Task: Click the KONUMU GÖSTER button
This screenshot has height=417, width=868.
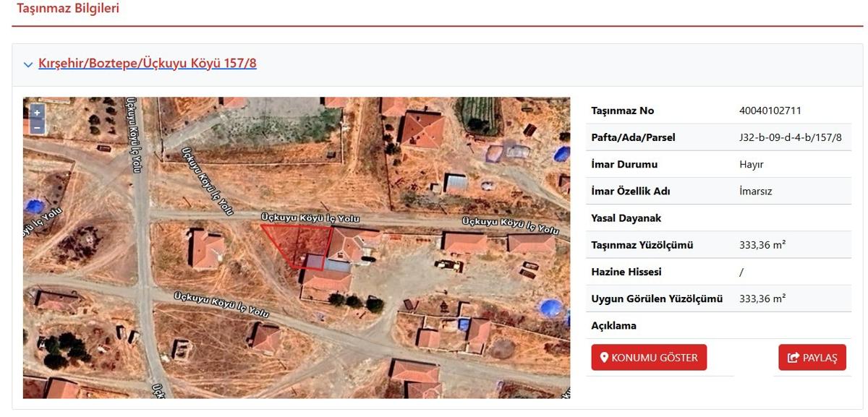Action: pyautogui.click(x=649, y=357)
